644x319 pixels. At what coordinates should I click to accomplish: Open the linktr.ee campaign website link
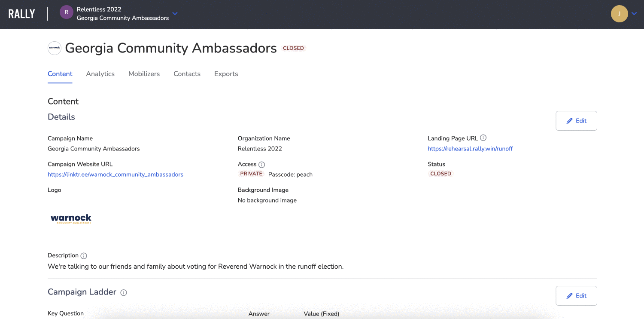coord(115,175)
